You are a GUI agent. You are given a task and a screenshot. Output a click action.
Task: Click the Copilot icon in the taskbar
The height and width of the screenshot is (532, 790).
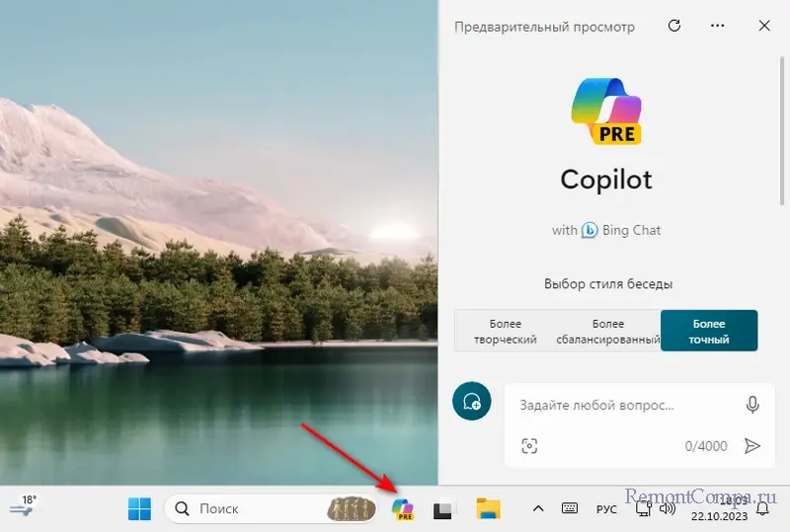[x=403, y=509]
